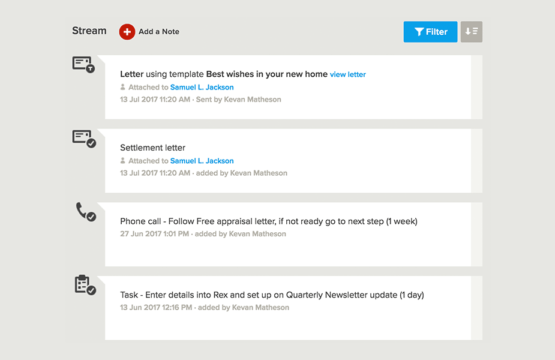This screenshot has width=555, height=360.
Task: Click the task clipboard stream icon
Action: click(x=85, y=285)
